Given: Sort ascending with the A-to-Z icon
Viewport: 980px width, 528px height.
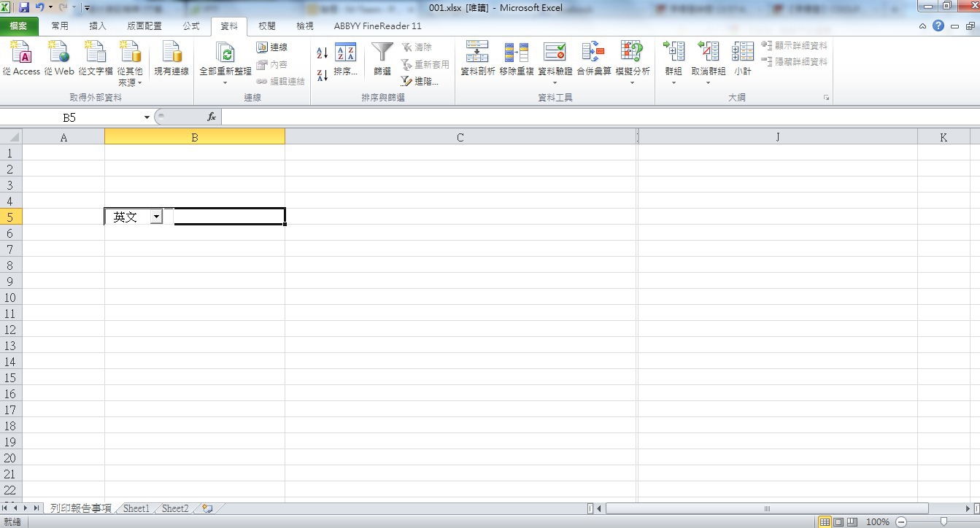Looking at the screenshot, I should click(x=322, y=53).
